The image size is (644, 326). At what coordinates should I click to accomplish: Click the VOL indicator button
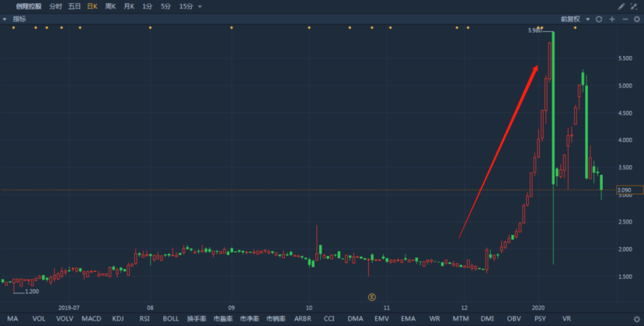click(x=38, y=318)
